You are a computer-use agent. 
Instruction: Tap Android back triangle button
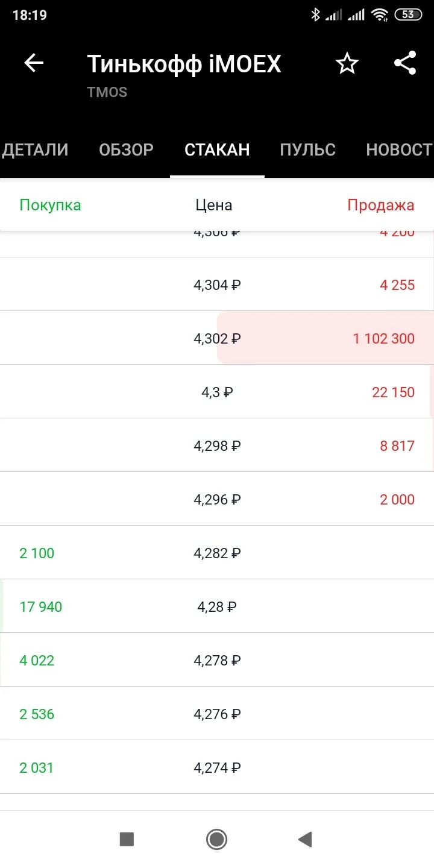click(x=305, y=839)
